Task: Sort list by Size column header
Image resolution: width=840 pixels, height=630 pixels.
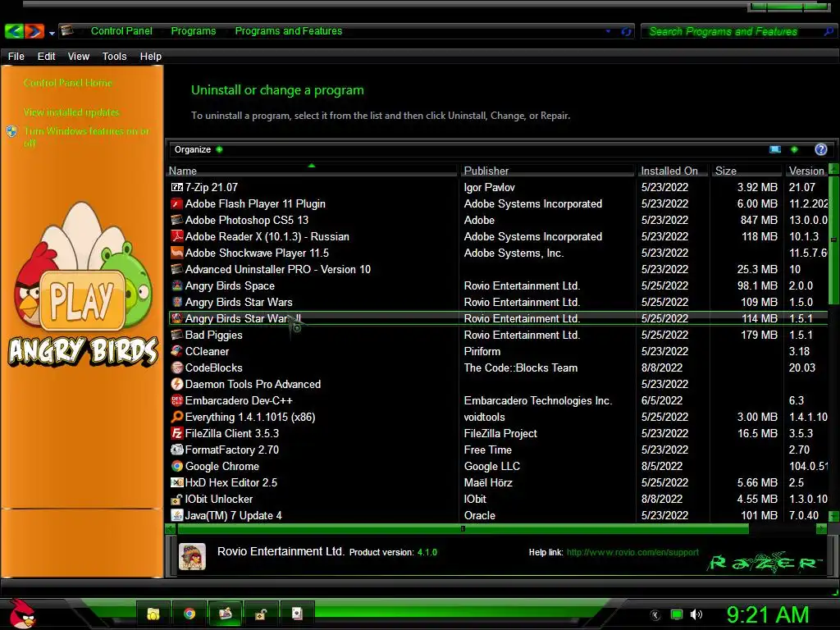Action: point(746,171)
